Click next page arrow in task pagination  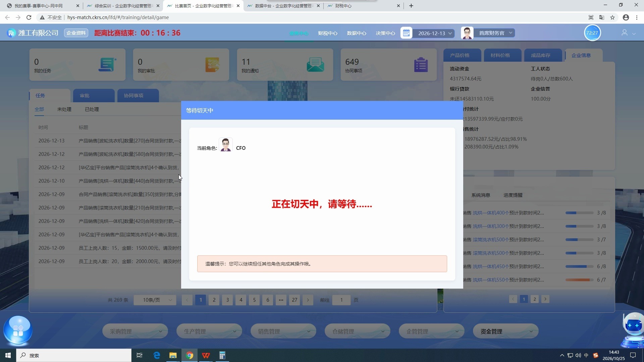pyautogui.click(x=308, y=300)
